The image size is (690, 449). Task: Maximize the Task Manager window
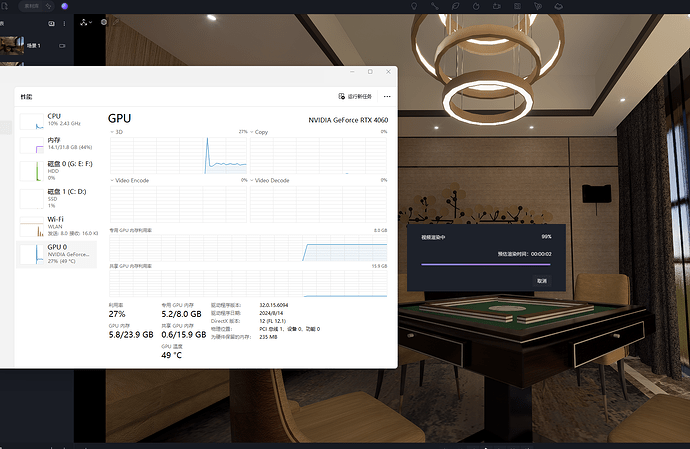tap(370, 72)
